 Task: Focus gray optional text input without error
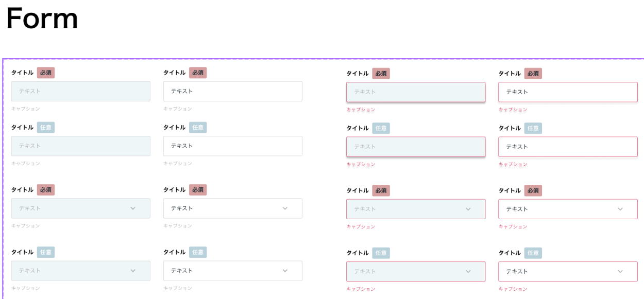point(80,146)
